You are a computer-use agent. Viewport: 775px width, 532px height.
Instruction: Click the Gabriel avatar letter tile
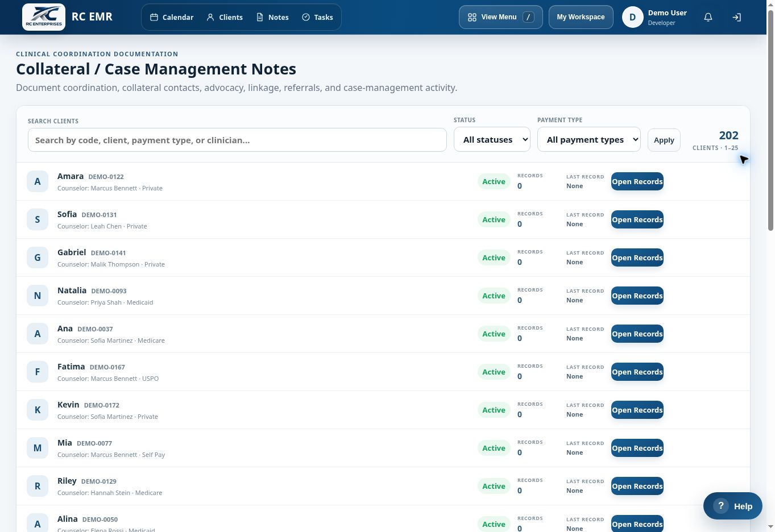tap(38, 257)
